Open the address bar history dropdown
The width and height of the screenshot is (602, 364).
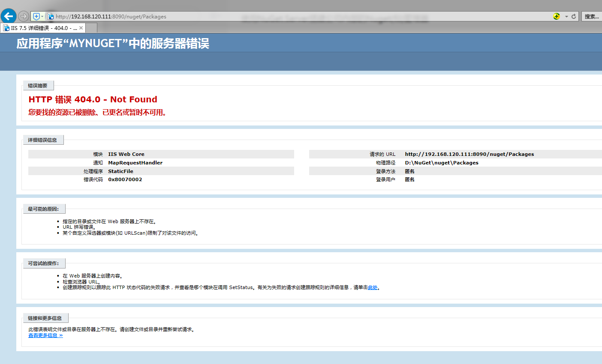[x=566, y=16]
